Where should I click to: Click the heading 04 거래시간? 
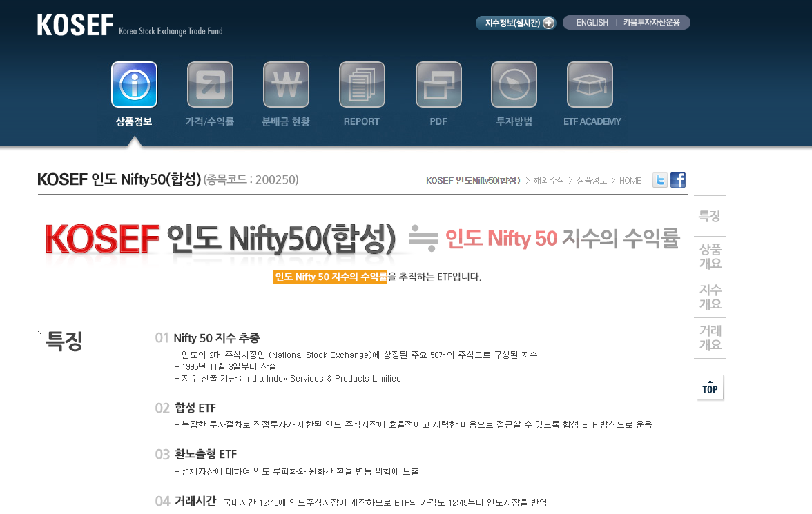(x=185, y=501)
